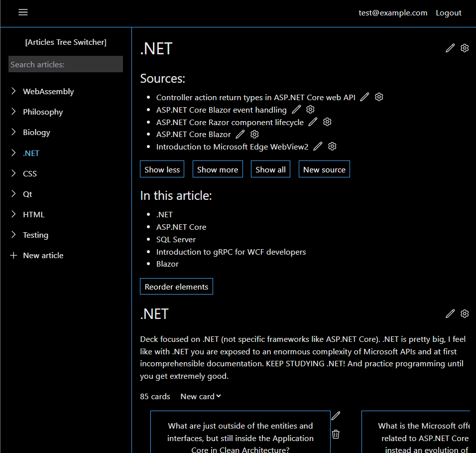The image size is (476, 453).
Task: Jump to Blazor section link
Action: (x=167, y=264)
